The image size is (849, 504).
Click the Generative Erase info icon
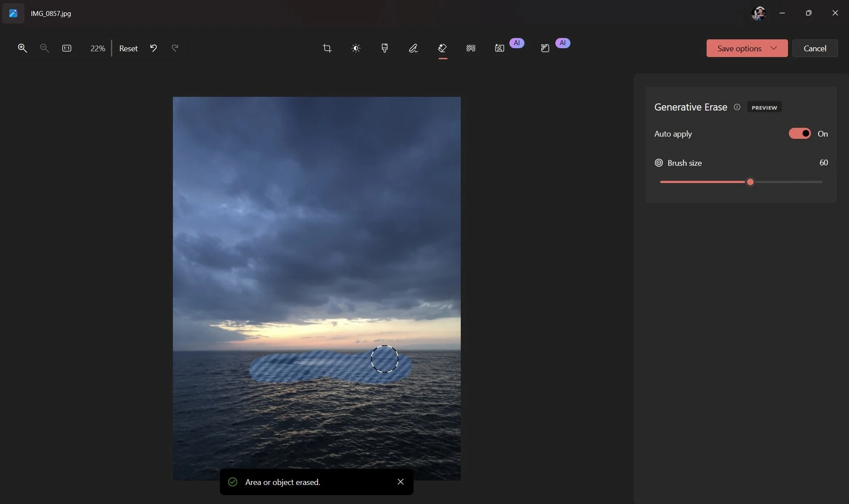tap(737, 107)
